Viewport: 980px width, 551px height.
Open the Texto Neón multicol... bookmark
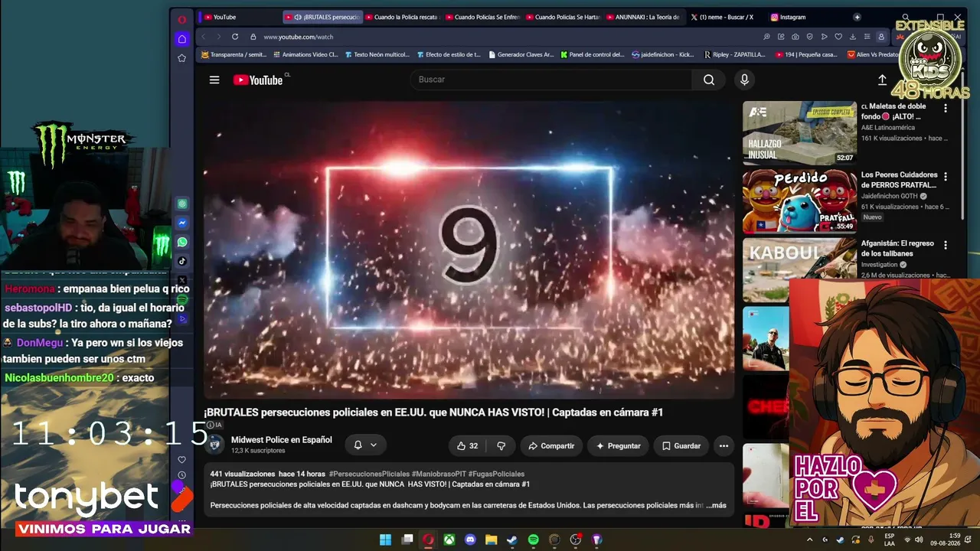(377, 54)
